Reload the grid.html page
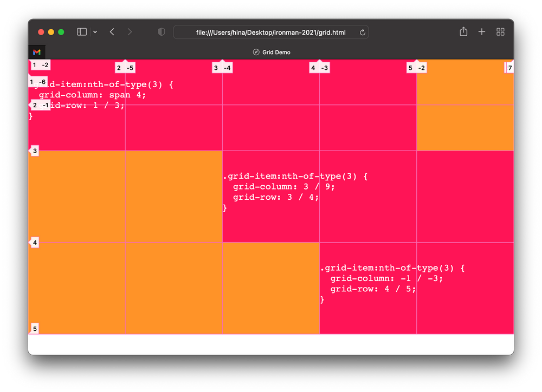Screen dimensions: 542x392 [363, 31]
